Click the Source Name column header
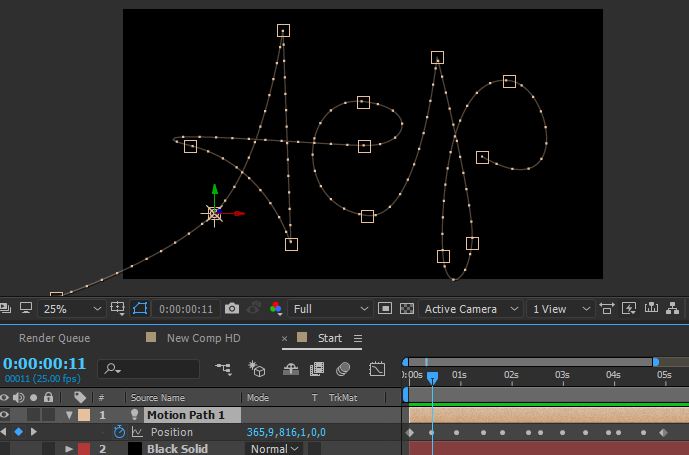Image resolution: width=689 pixels, height=455 pixels. [x=157, y=398]
